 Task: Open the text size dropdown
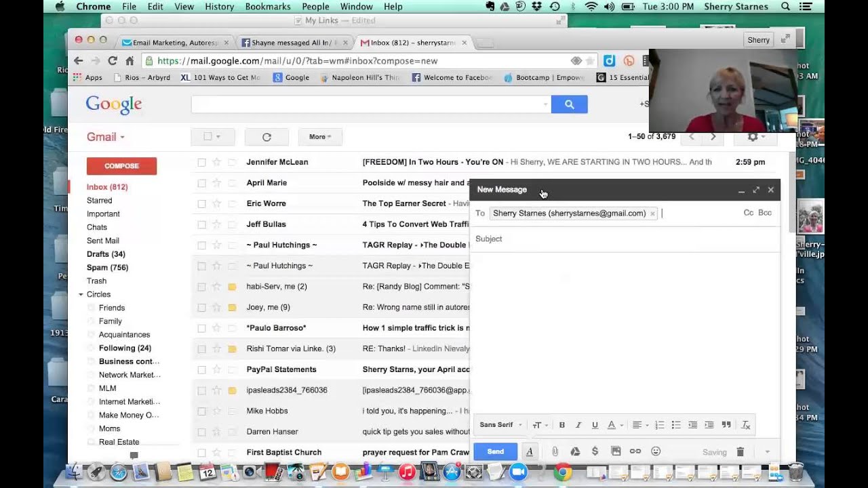point(540,425)
